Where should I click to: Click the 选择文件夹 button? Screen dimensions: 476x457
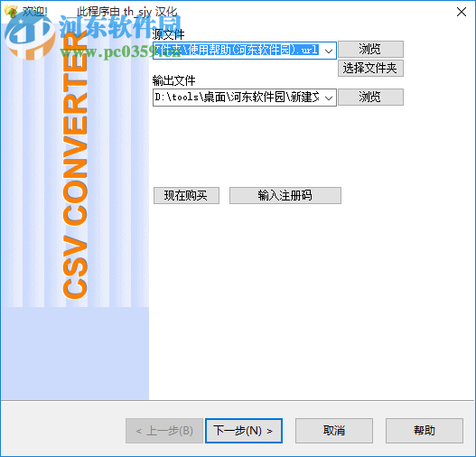pyautogui.click(x=370, y=69)
